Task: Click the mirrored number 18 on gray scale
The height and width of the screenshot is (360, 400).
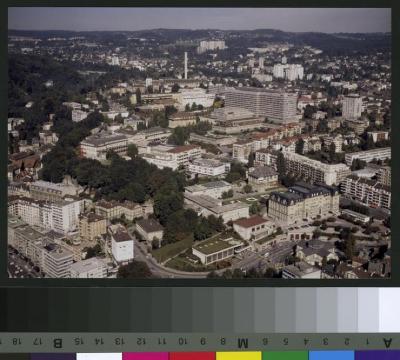Action: (17, 341)
